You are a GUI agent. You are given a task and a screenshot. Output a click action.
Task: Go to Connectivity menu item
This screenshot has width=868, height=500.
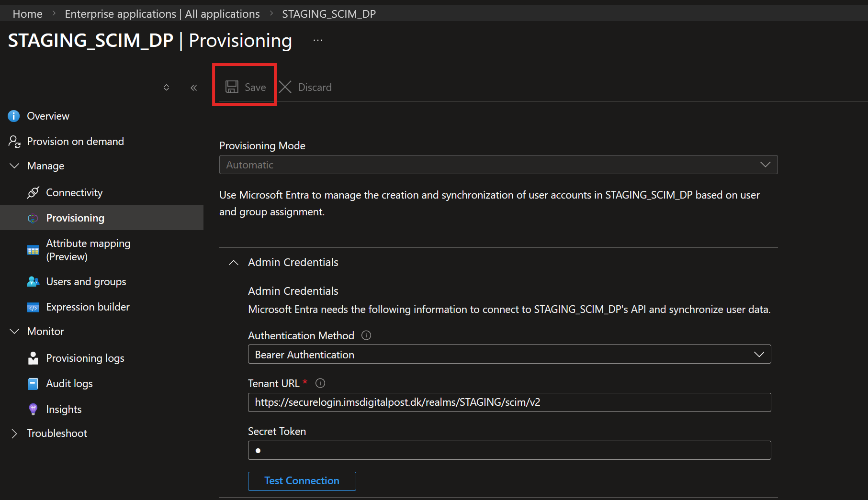[74, 192]
